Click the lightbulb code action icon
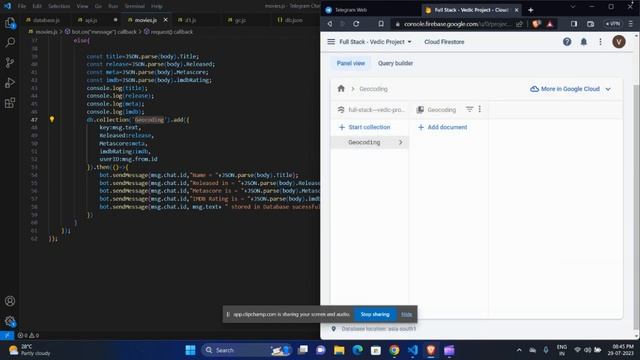The image size is (640, 360). pos(52,120)
